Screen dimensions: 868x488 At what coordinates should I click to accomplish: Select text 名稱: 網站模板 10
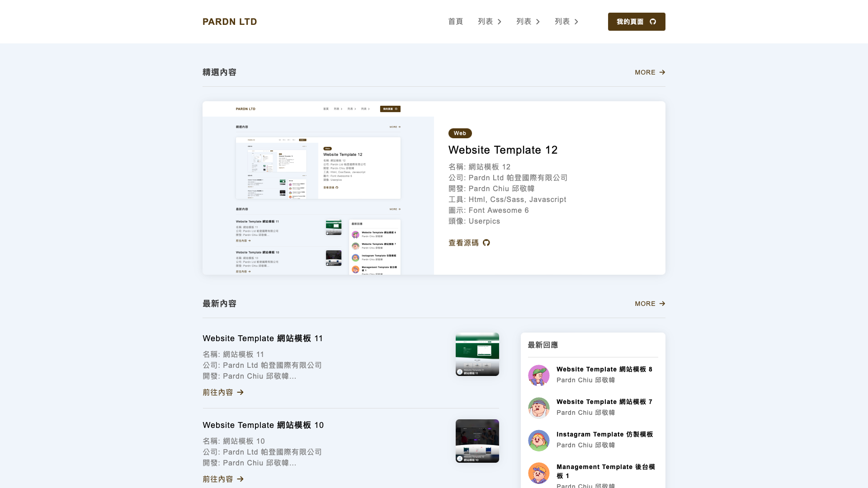[x=234, y=441]
